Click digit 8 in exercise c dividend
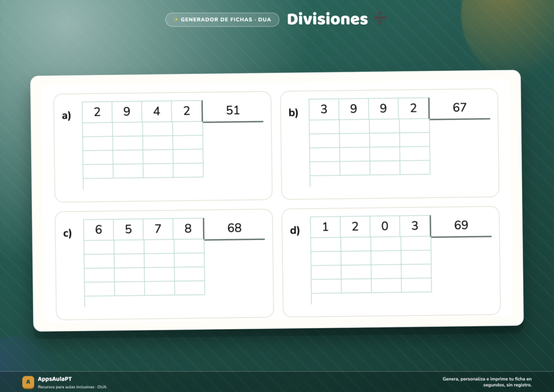Screen dimensions: 554x392 coord(188,229)
